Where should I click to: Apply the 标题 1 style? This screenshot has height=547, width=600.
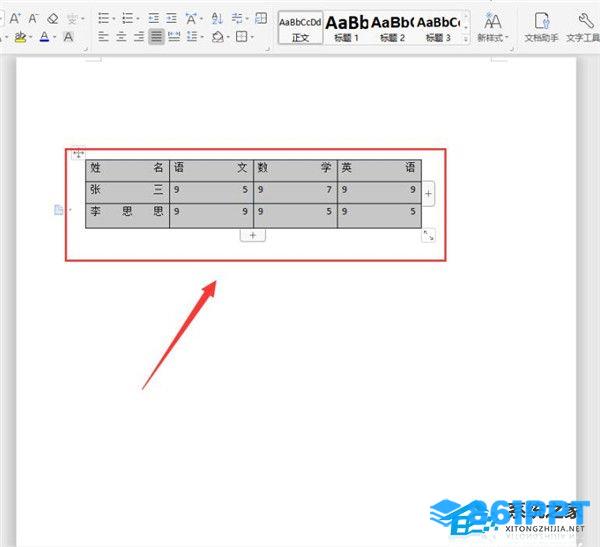(x=347, y=28)
